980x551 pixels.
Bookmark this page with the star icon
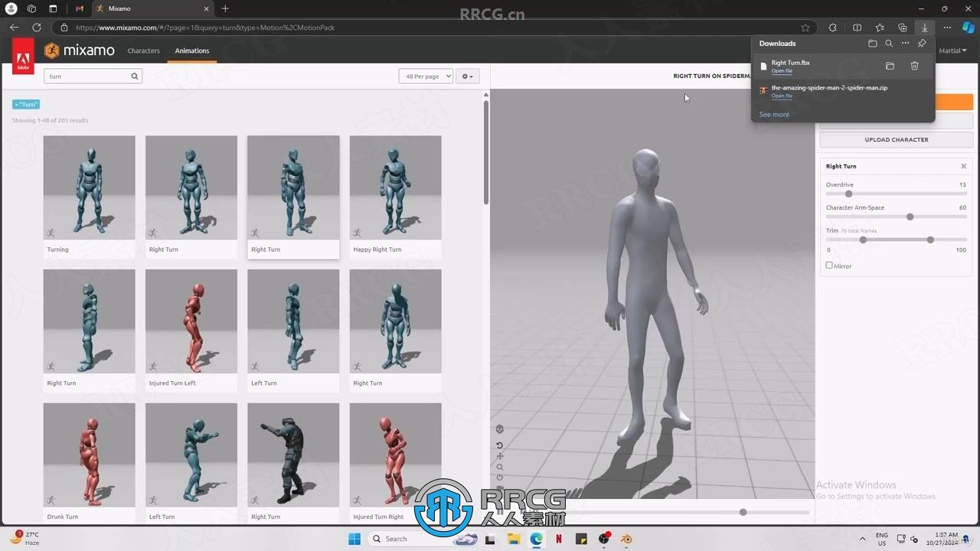coord(805,28)
